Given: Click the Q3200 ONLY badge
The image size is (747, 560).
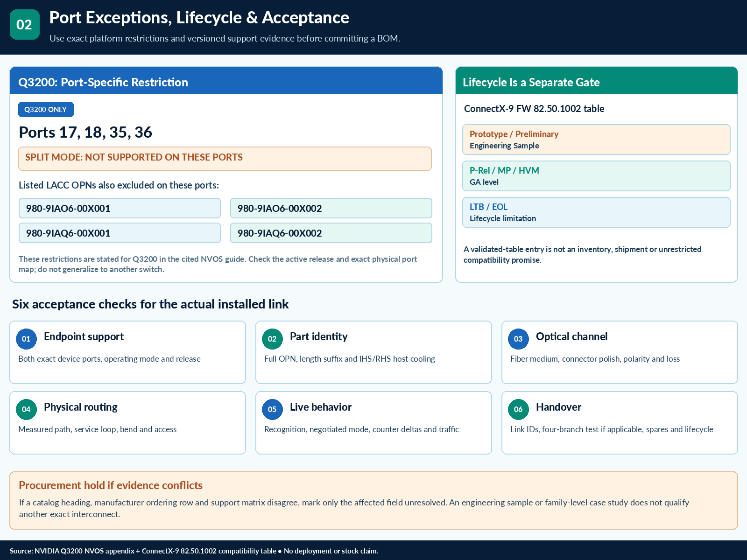Looking at the screenshot, I should [x=46, y=109].
